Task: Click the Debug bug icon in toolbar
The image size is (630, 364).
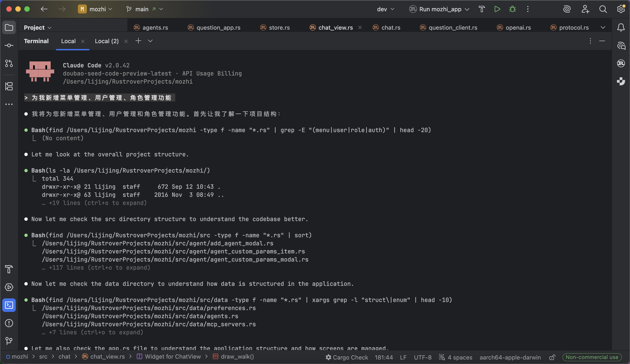Action: [513, 9]
